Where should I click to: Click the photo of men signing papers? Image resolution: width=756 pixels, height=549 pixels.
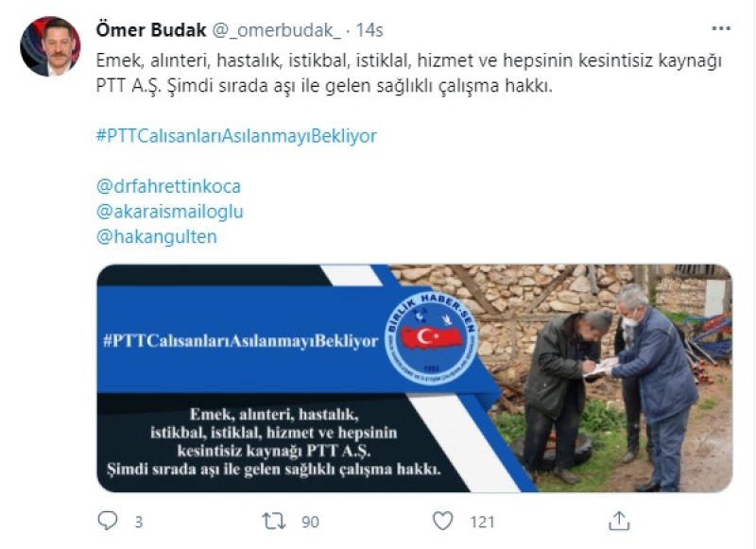(612, 378)
